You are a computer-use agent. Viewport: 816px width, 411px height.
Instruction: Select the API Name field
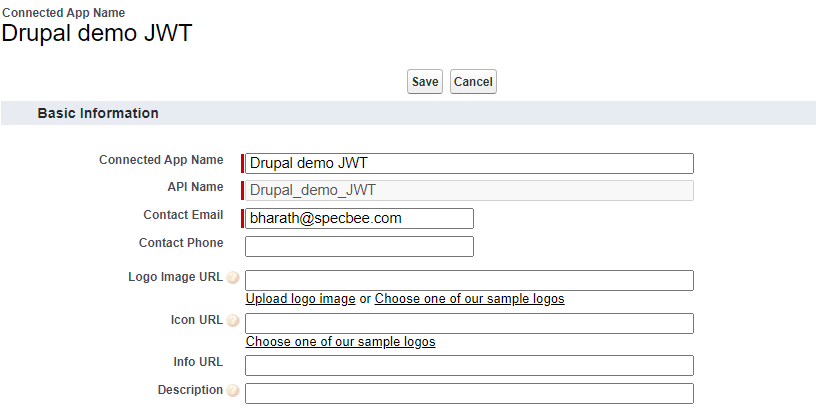[x=469, y=190]
